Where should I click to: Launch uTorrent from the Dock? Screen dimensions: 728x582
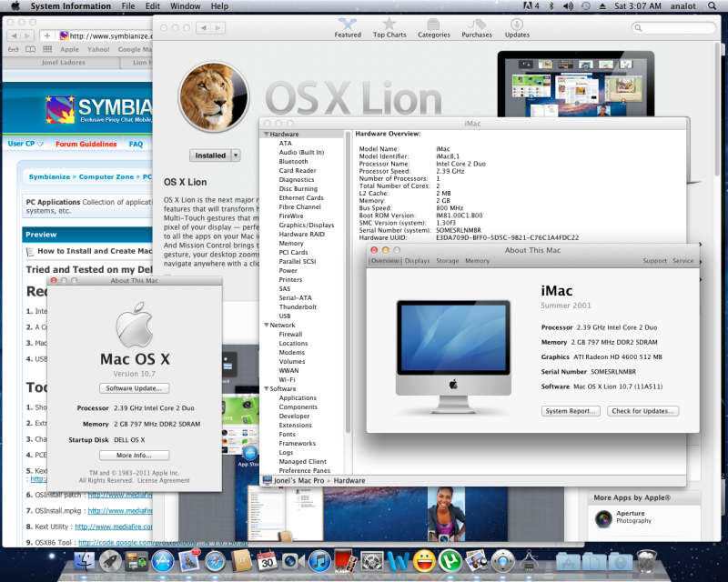[x=450, y=562]
